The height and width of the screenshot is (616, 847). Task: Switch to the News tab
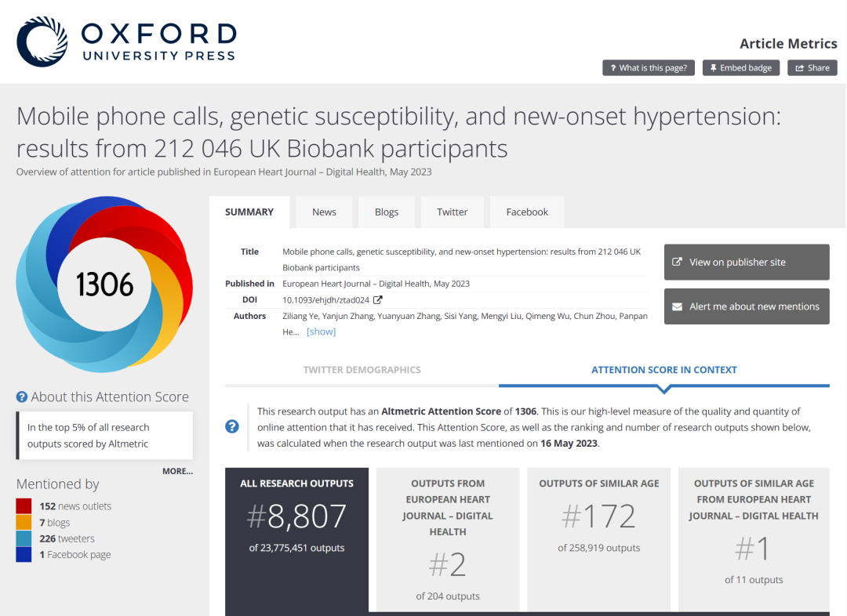(324, 212)
